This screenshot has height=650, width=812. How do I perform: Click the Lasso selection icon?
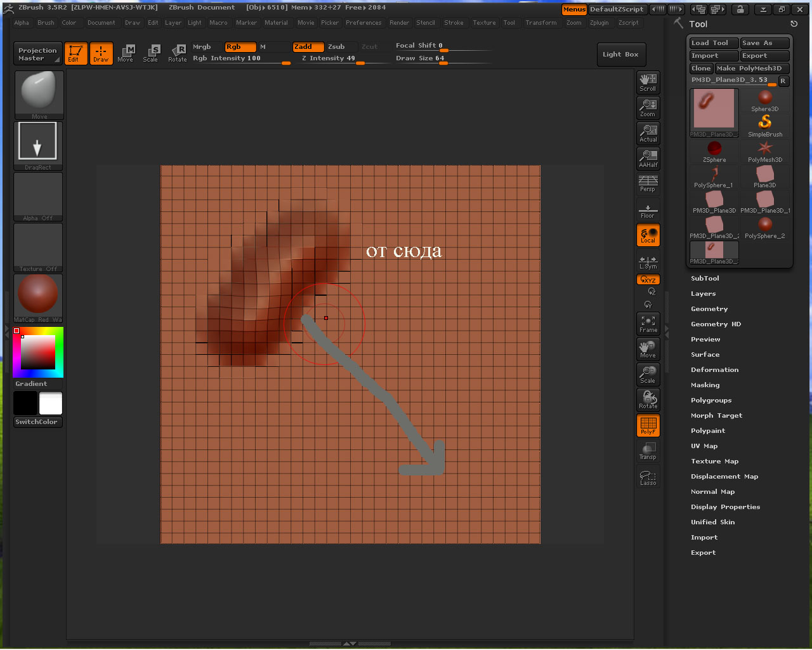[x=648, y=477]
